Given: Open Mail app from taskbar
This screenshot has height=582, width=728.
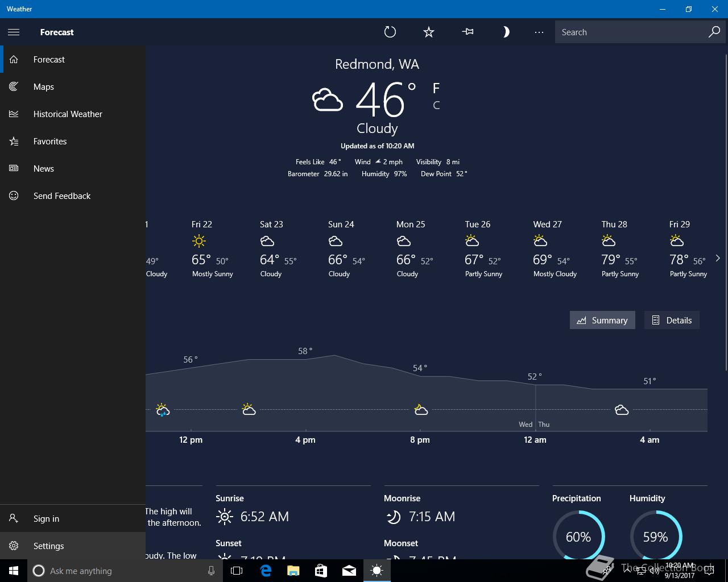Looking at the screenshot, I should click(x=349, y=571).
